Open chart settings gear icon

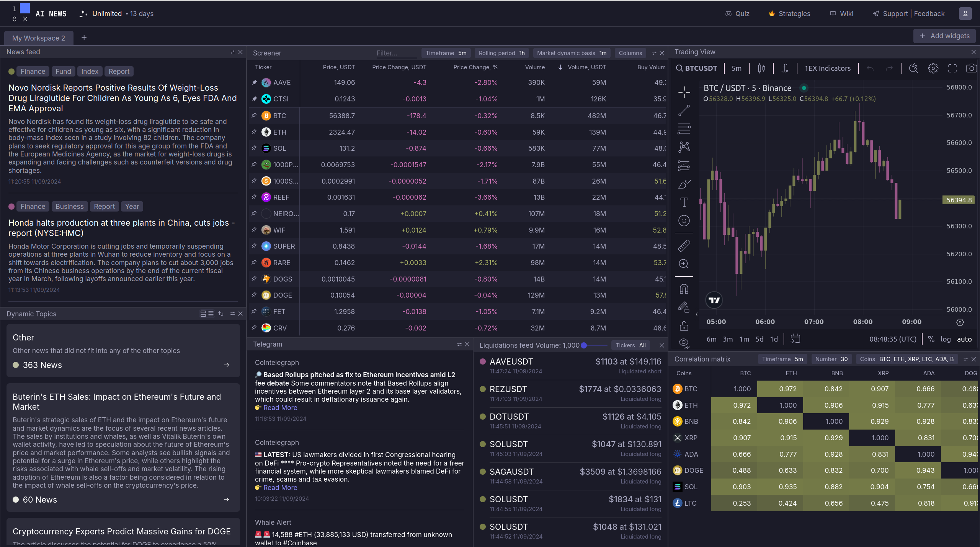coord(933,68)
